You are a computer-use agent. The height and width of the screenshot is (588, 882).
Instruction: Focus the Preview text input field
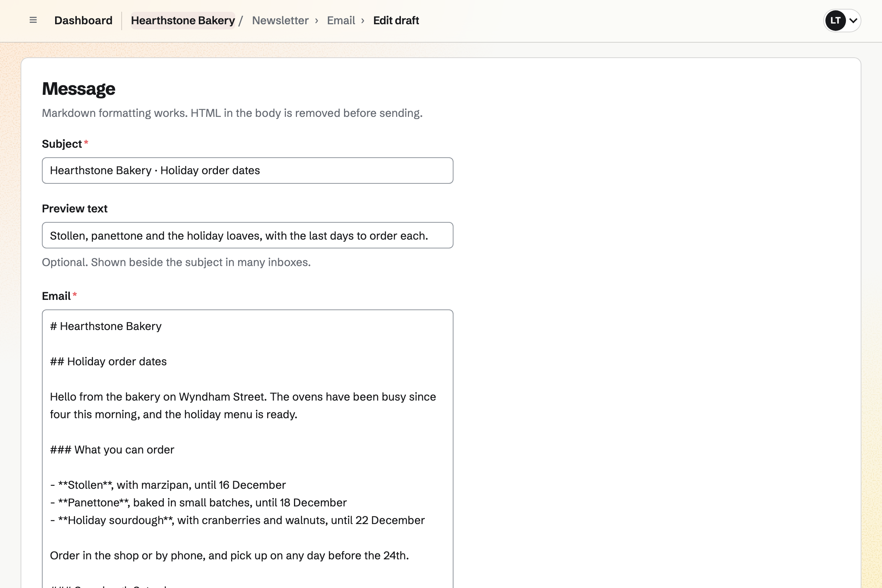click(x=247, y=235)
